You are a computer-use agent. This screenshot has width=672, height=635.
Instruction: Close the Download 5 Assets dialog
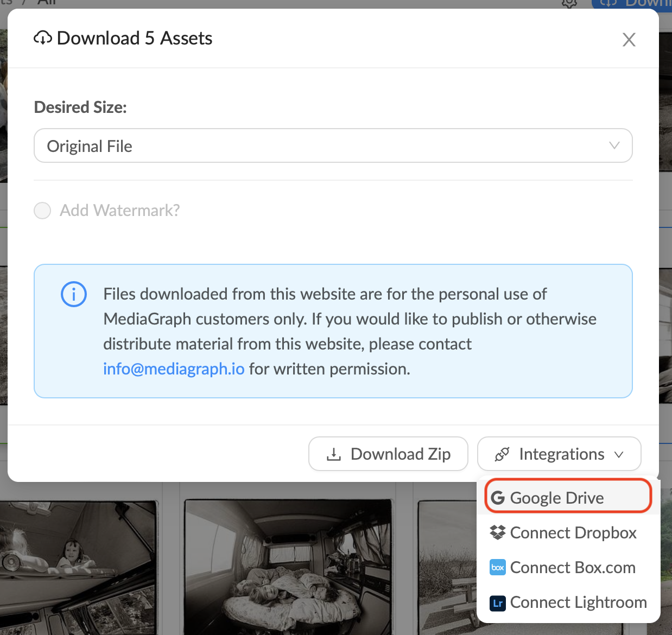pos(629,40)
